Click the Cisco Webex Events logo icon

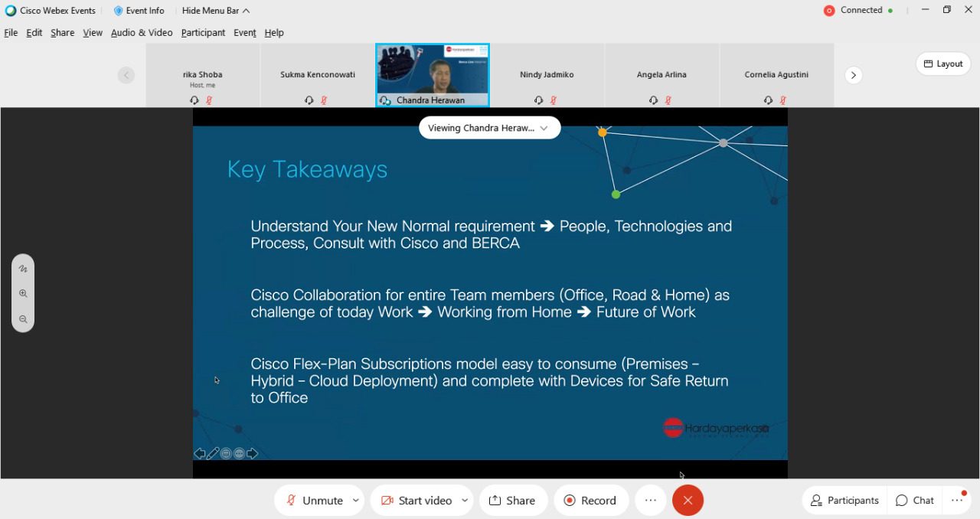coord(11,11)
